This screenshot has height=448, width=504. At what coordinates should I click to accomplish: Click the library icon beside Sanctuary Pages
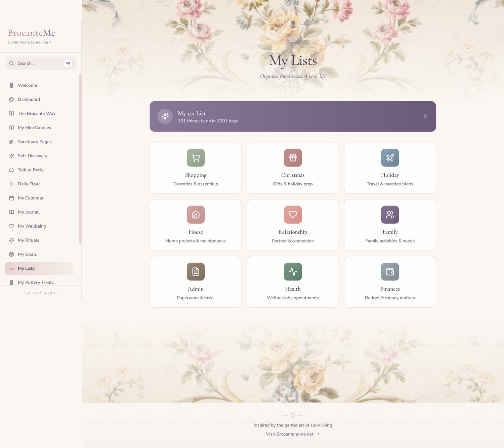click(x=11, y=142)
